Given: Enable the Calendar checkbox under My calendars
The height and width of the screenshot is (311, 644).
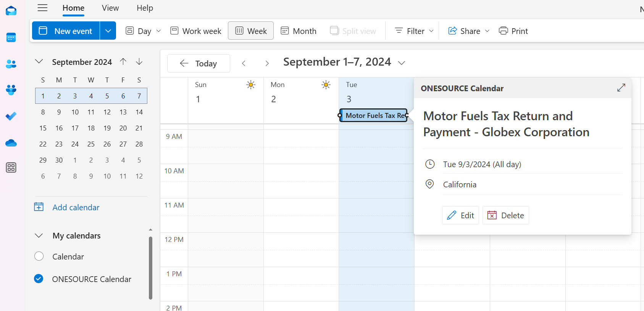Looking at the screenshot, I should [39, 256].
